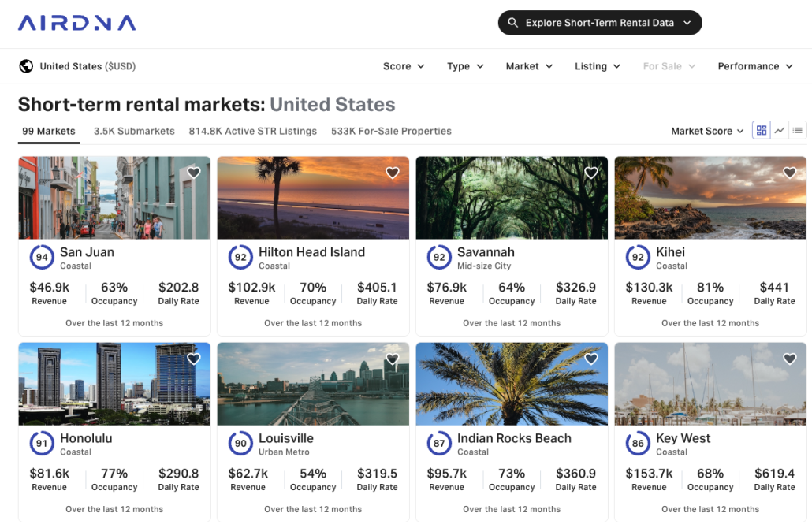Click the Louisville bridge photo
This screenshot has width=812, height=528.
pyautogui.click(x=313, y=384)
